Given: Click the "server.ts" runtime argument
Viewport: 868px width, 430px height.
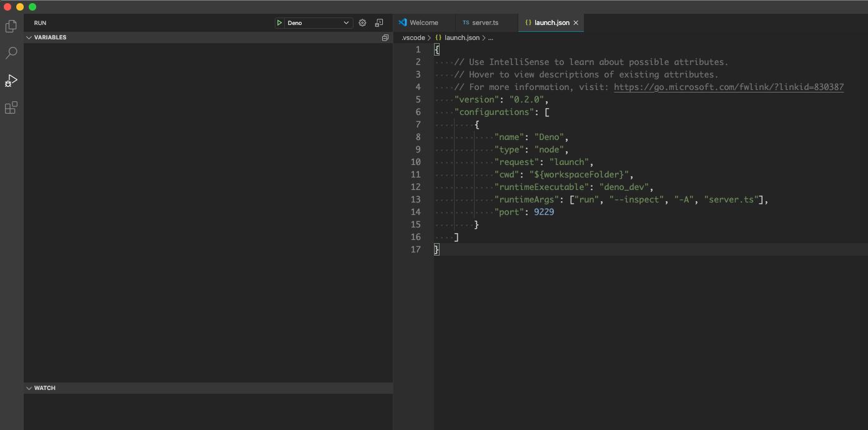Looking at the screenshot, I should point(731,199).
